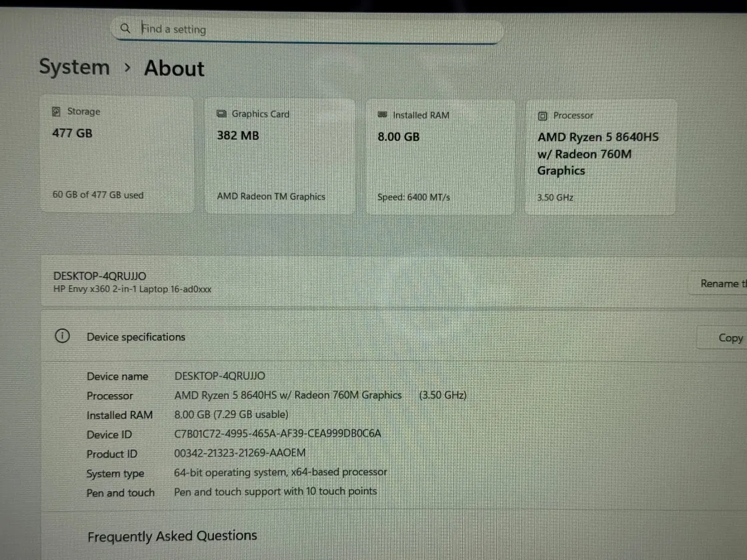Click the 60 GB of 477 GB used text
This screenshot has width=747, height=560.
(98, 195)
